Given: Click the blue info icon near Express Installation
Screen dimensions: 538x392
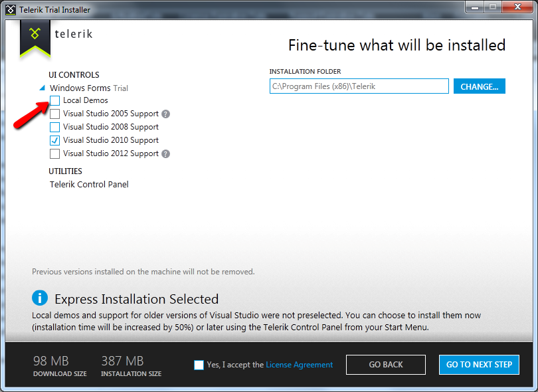Looking at the screenshot, I should click(40, 298).
